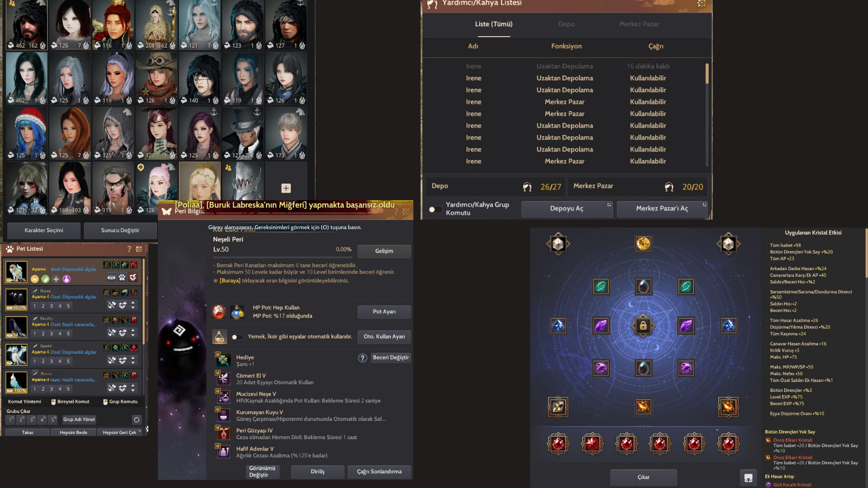Click the help icon beside Beceri Değiştir
The width and height of the screenshot is (868, 488).
tap(363, 358)
